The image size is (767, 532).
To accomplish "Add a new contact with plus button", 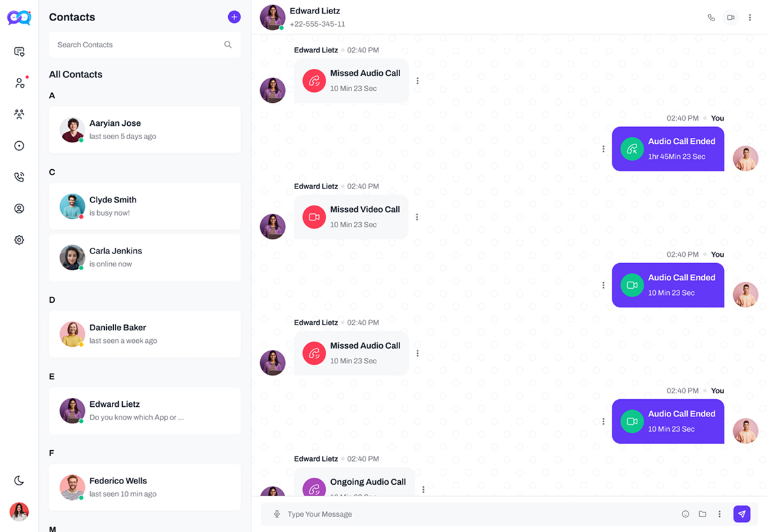I will (x=235, y=17).
